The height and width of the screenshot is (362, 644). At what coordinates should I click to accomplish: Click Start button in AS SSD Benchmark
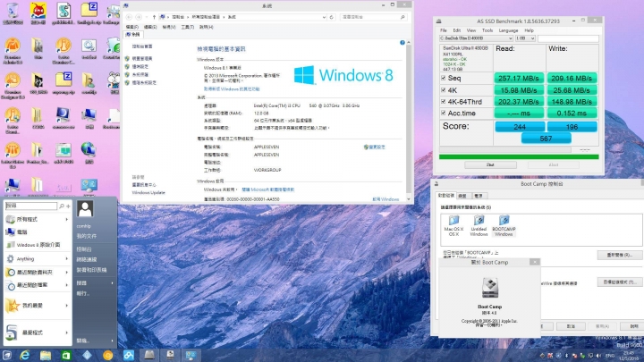490,164
